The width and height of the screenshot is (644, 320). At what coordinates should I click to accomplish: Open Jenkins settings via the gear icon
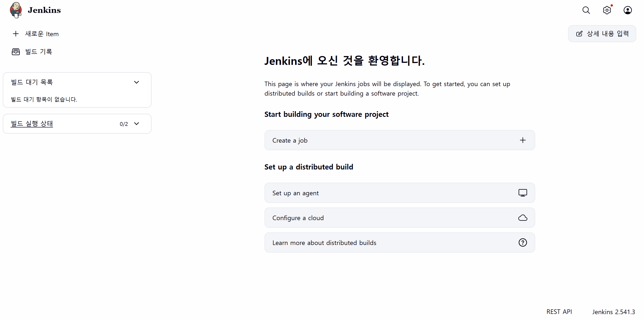pos(607,10)
